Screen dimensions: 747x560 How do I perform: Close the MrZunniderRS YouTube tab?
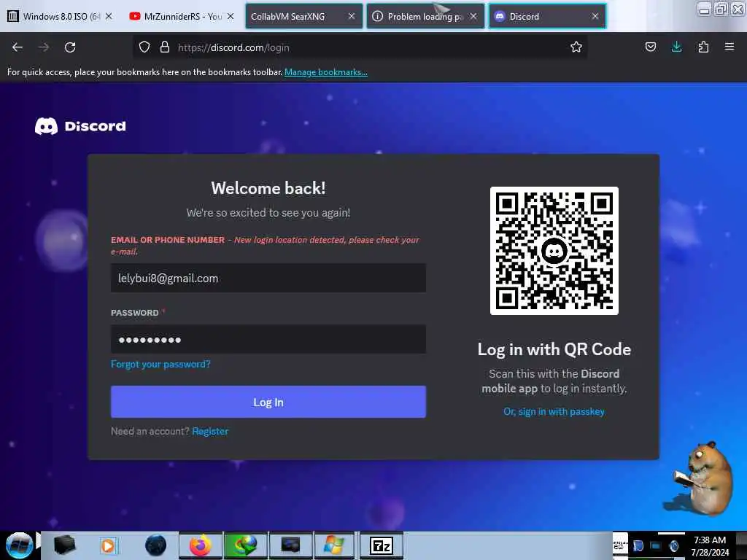[x=231, y=16]
